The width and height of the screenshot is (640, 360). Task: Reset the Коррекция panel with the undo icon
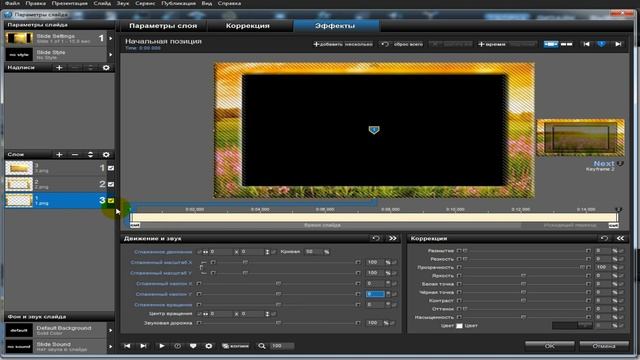click(x=604, y=238)
